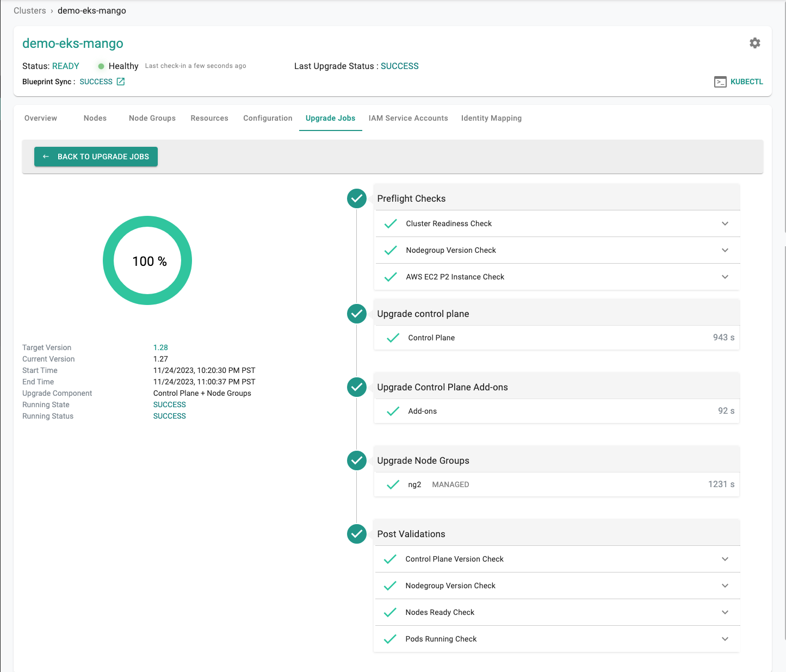This screenshot has height=672, width=786.
Task: Click the ng2 1231 s duration
Action: click(721, 484)
